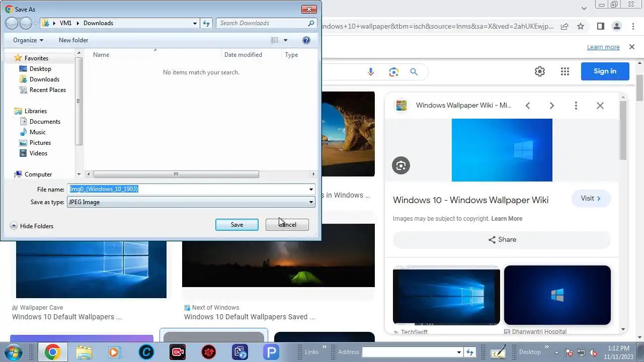Open the TechSwift related image thumbnail
Screen dimensions: 644x362
[447, 296]
